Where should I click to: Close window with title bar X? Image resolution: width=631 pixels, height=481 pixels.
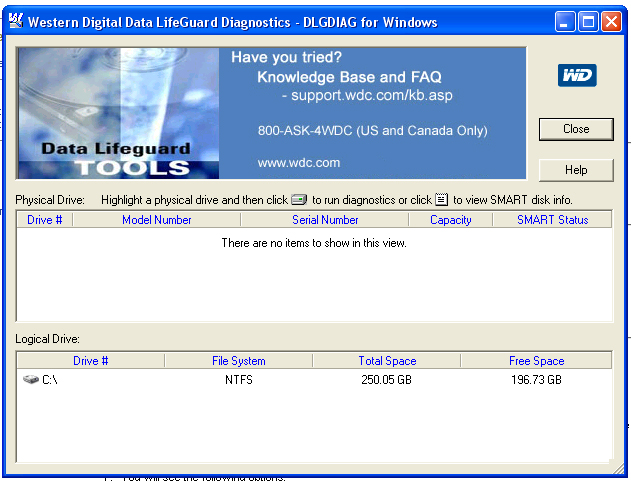tap(611, 21)
